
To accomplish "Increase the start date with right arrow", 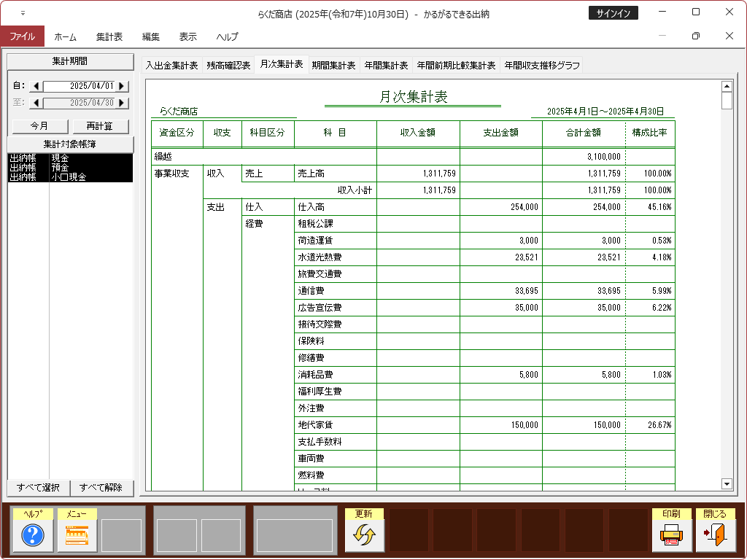I will [122, 86].
